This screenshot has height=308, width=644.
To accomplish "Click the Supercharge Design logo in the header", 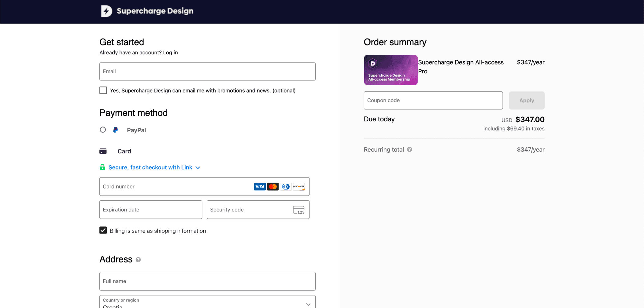I will 147,11.
